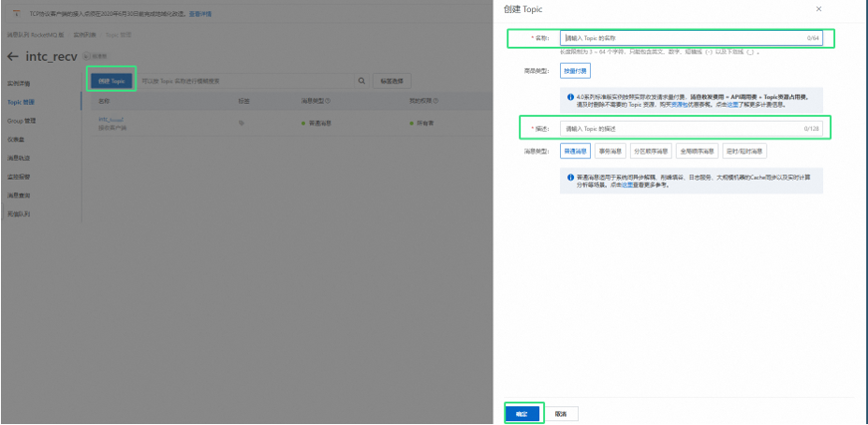The width and height of the screenshot is (868, 425).
Task: Focus the Topic description input field
Action: (691, 128)
